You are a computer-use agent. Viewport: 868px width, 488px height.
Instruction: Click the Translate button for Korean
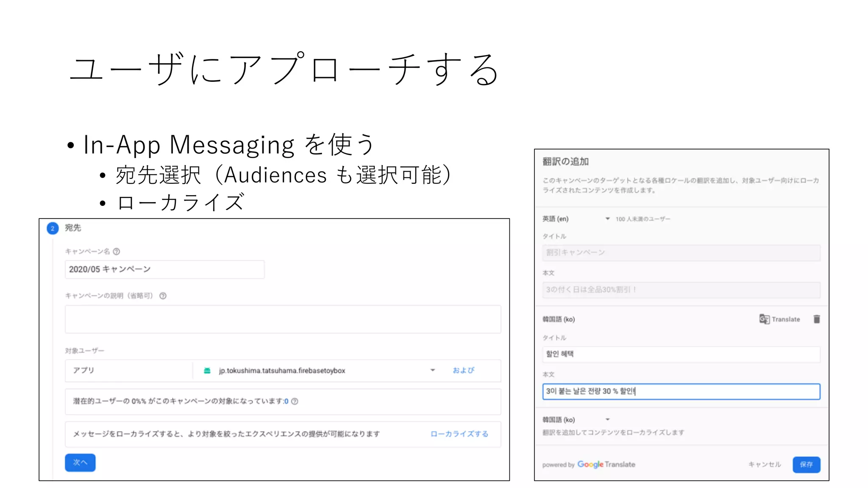(x=779, y=319)
